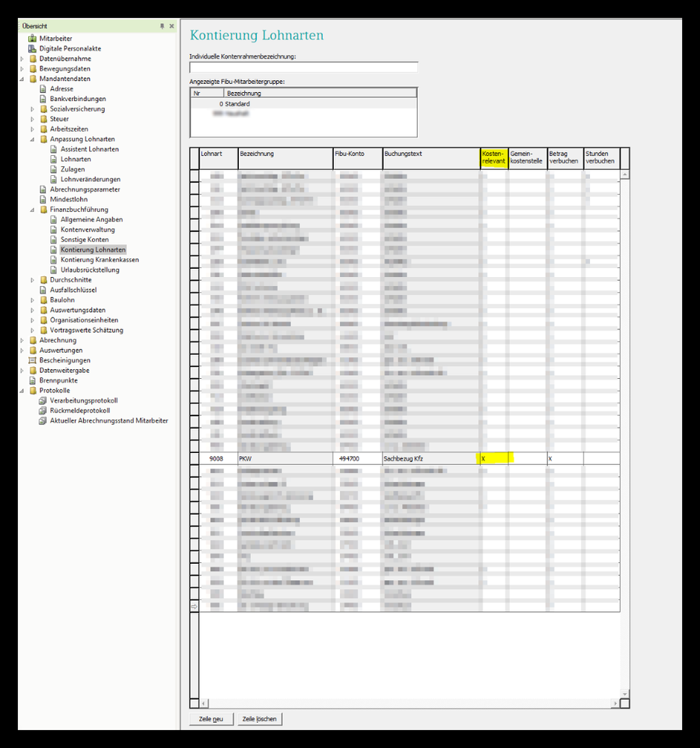The image size is (700, 748).
Task: Click the Rückmeldeprotokoll icon
Action: coord(43,410)
